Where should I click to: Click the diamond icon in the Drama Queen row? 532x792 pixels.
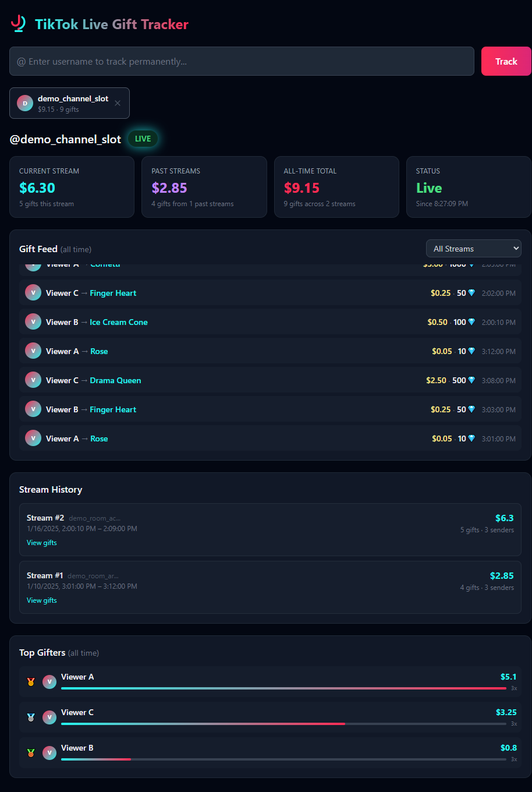click(x=471, y=380)
